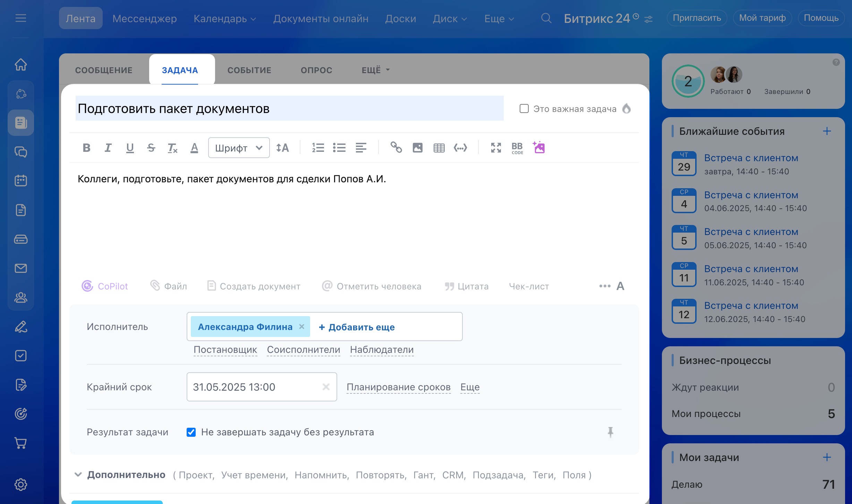
Task: Insert a Цитата
Action: coord(467,286)
